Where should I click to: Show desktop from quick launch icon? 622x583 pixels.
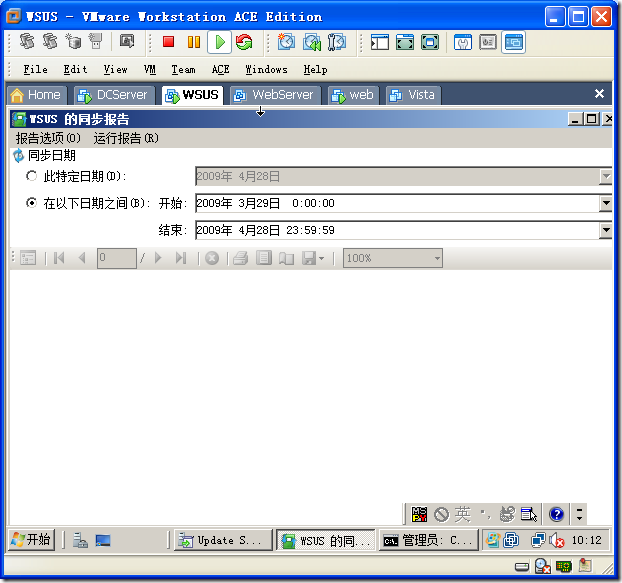coord(103,540)
